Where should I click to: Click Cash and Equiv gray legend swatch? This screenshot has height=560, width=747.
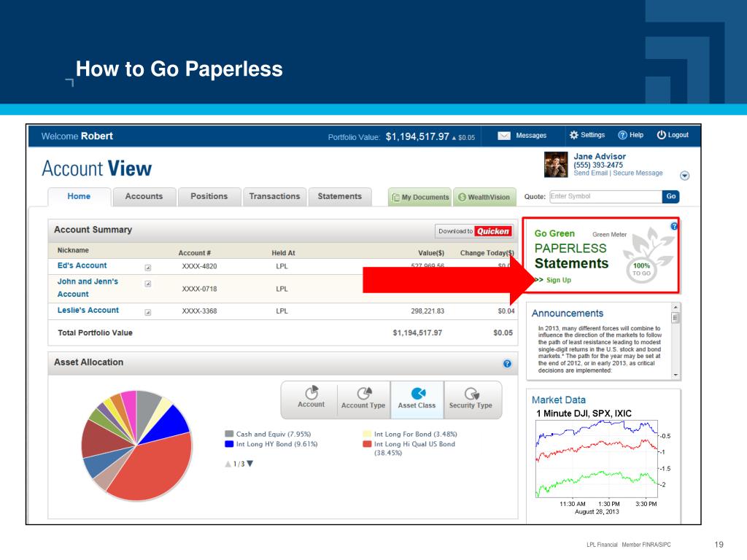click(229, 434)
